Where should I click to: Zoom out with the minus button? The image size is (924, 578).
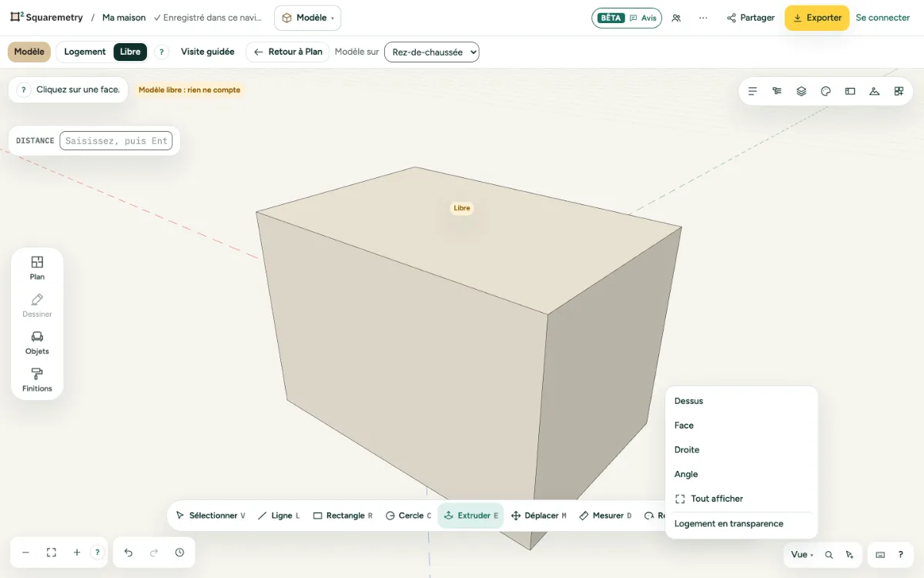(x=25, y=553)
